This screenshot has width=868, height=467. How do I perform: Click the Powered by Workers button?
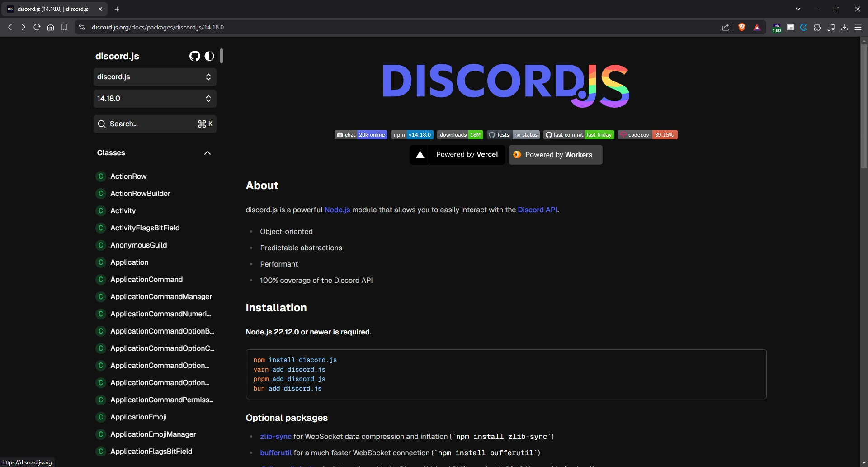[x=556, y=155]
